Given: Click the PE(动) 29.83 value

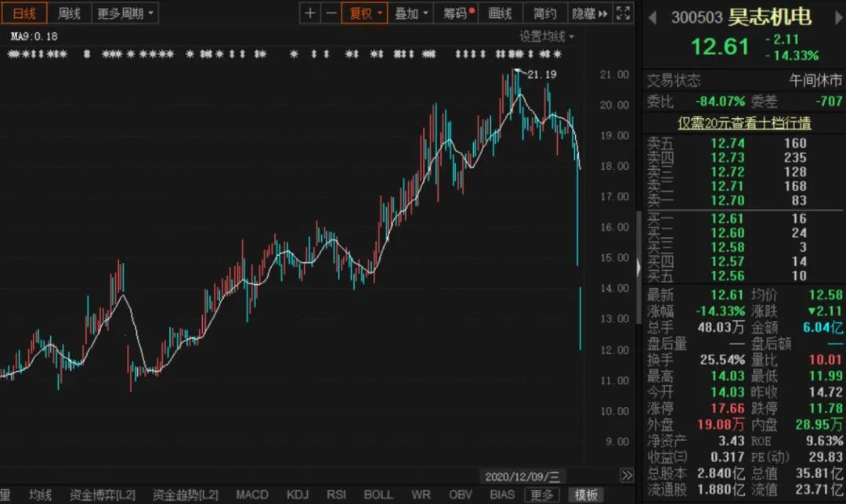Looking at the screenshot, I should 826,457.
